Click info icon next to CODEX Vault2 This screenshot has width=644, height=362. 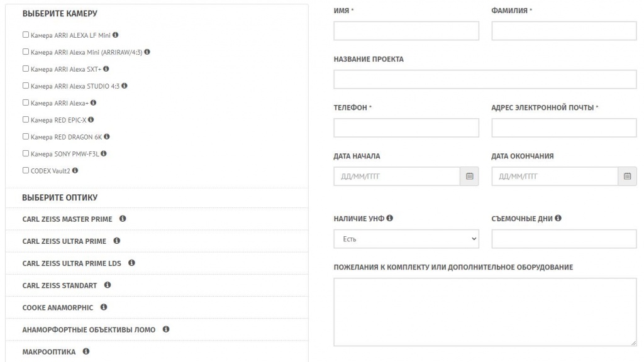pyautogui.click(x=75, y=170)
